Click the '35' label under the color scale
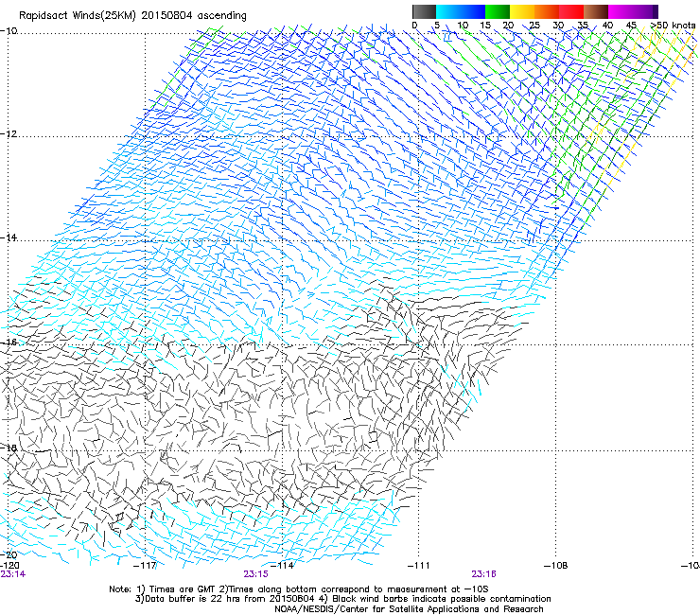This screenshot has width=700, height=615. click(x=583, y=26)
